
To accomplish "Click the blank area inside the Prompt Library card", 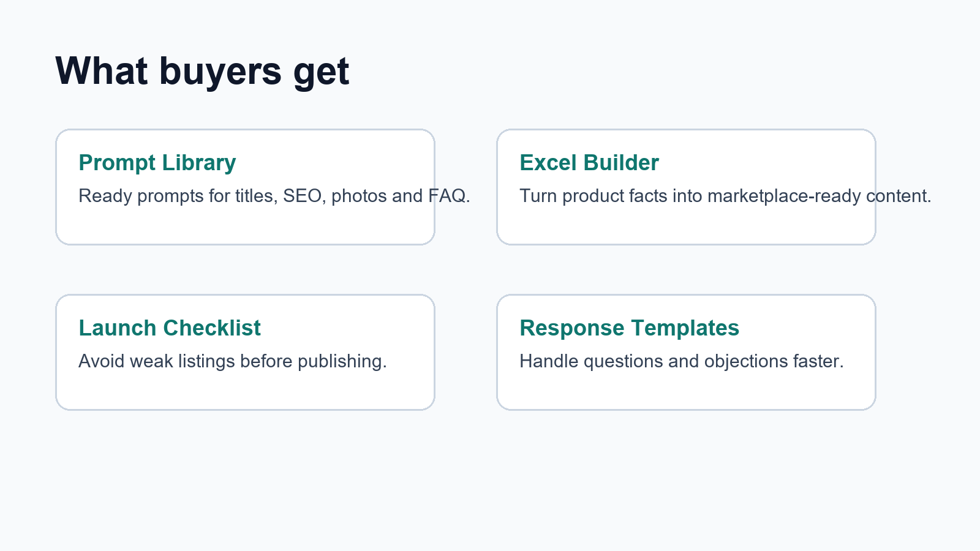I will [x=245, y=225].
